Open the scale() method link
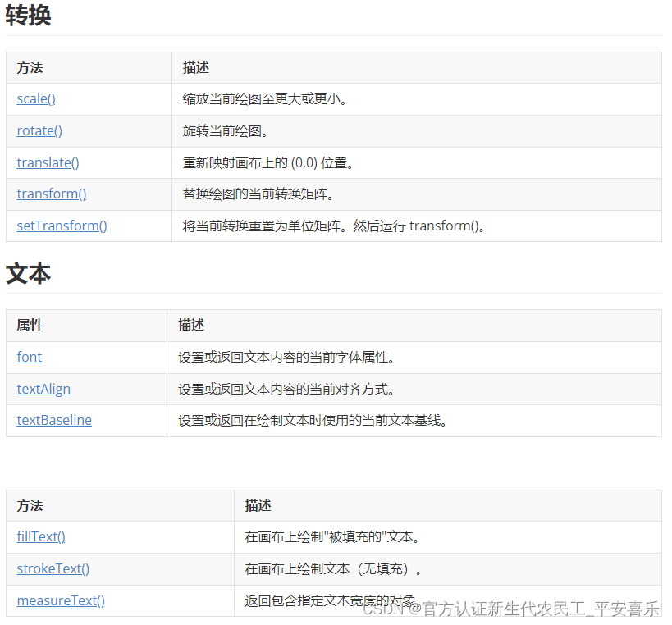Screen dimensions: 672x625 coord(36,99)
